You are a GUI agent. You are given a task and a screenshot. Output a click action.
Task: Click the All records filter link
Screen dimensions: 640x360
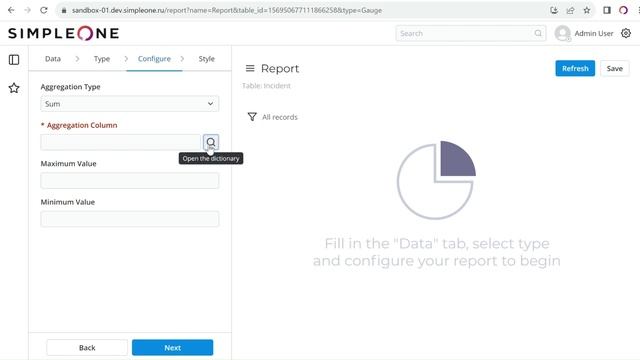(280, 117)
